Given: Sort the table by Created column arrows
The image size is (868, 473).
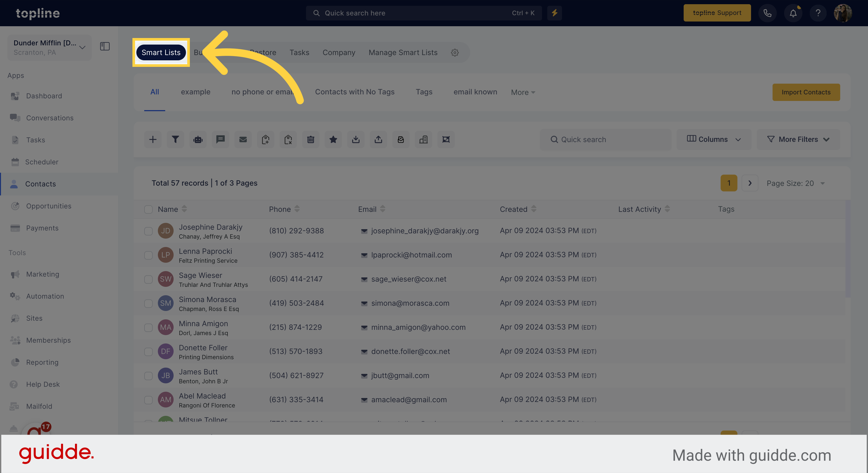Looking at the screenshot, I should click(x=534, y=209).
